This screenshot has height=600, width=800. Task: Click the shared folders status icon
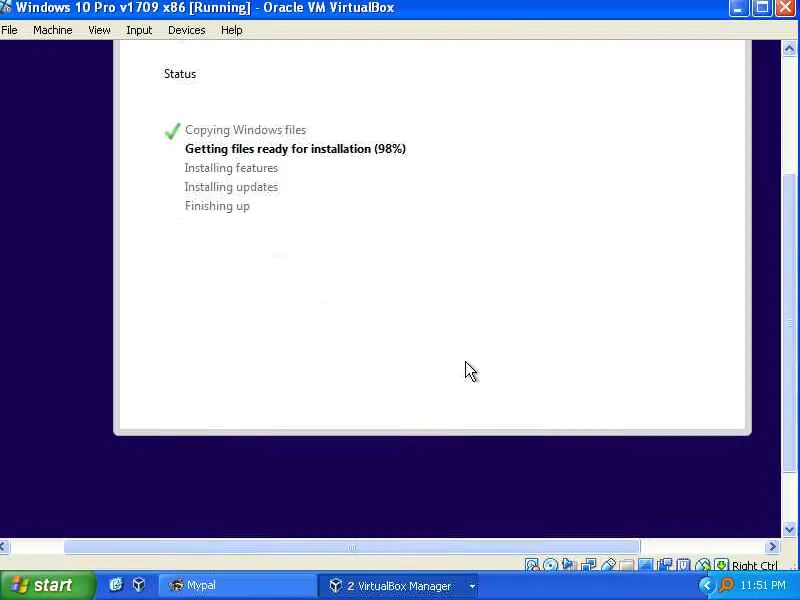627,565
